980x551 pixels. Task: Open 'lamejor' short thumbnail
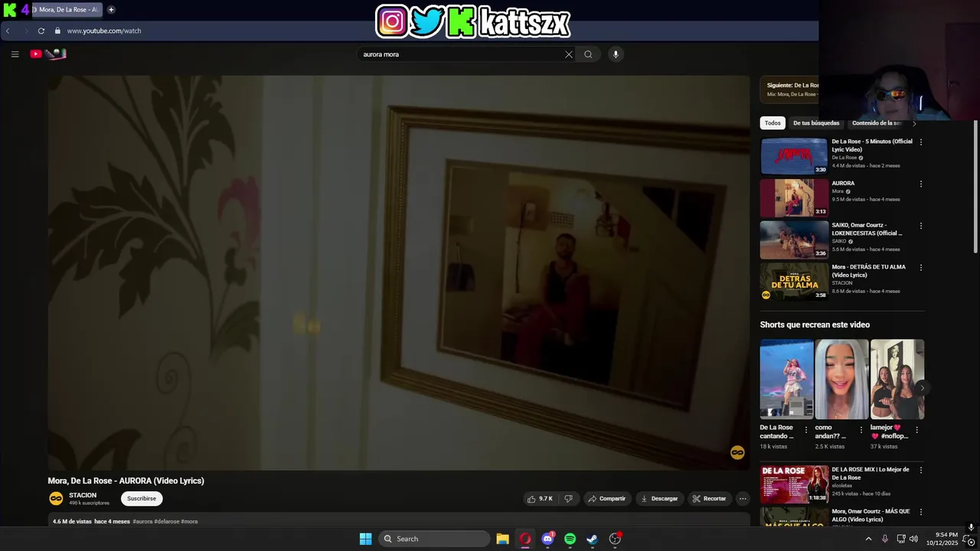click(897, 380)
